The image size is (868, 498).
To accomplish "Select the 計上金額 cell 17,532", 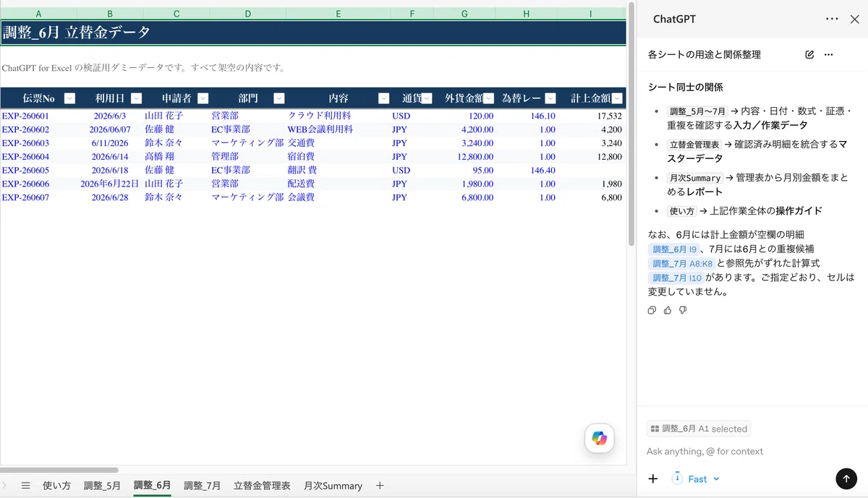I will pyautogui.click(x=591, y=116).
